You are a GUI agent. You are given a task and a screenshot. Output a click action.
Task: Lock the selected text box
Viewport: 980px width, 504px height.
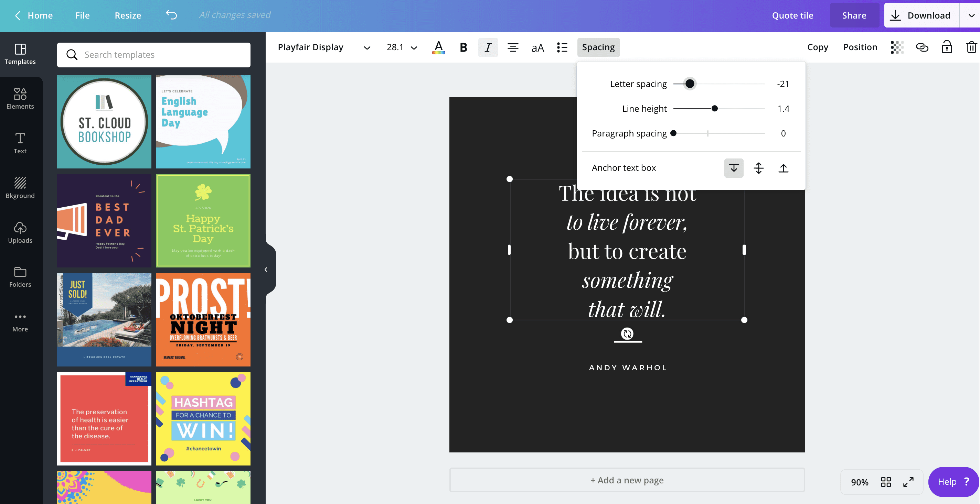947,47
